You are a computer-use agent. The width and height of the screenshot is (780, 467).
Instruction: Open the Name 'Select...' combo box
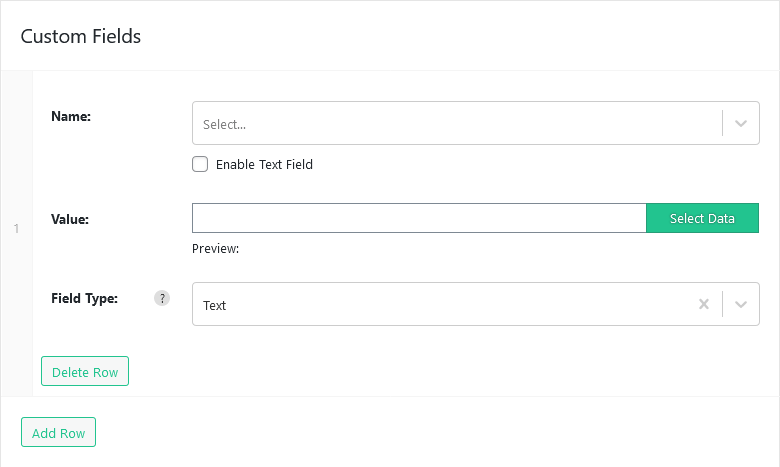coord(476,123)
